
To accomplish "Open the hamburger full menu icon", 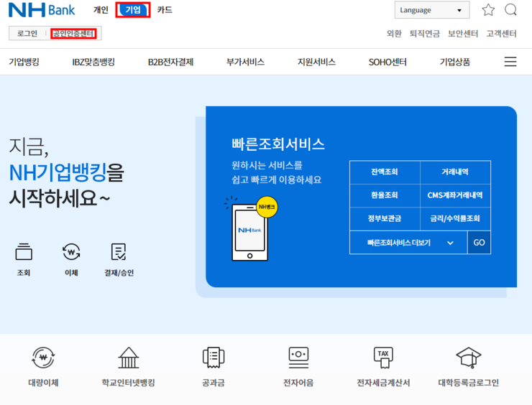I will (510, 62).
